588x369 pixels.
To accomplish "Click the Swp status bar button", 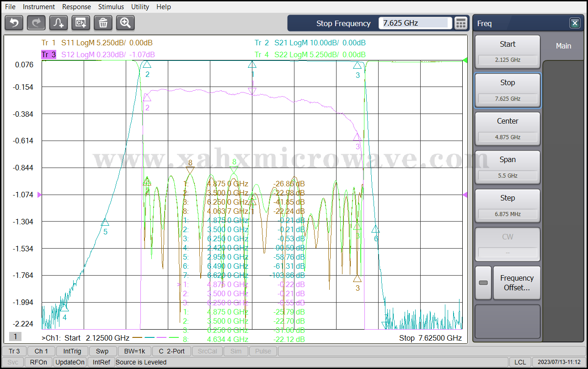I will [x=102, y=351].
